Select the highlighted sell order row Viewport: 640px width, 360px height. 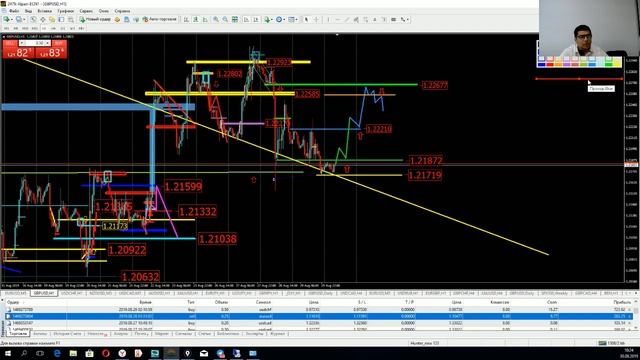click(x=320, y=316)
